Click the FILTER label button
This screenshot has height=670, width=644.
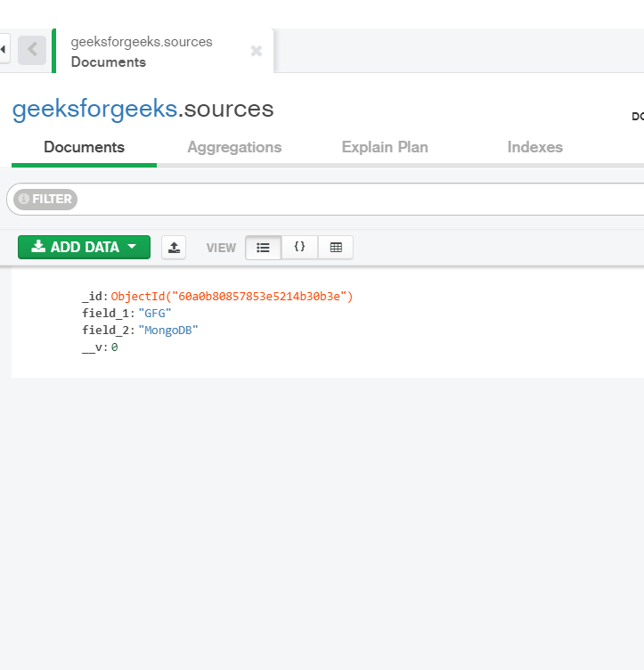[45, 199]
